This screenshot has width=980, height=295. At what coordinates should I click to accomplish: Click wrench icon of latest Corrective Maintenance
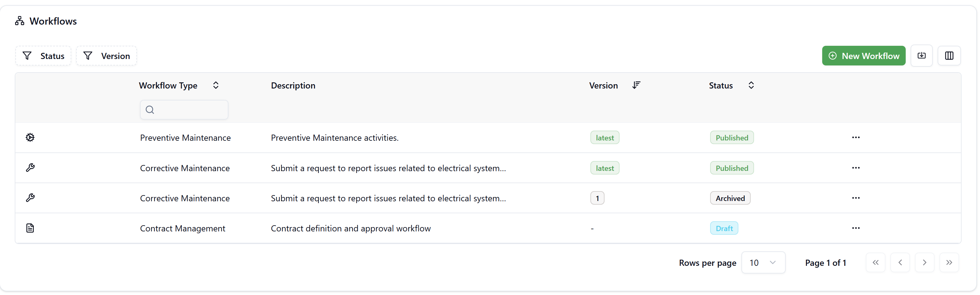click(30, 168)
